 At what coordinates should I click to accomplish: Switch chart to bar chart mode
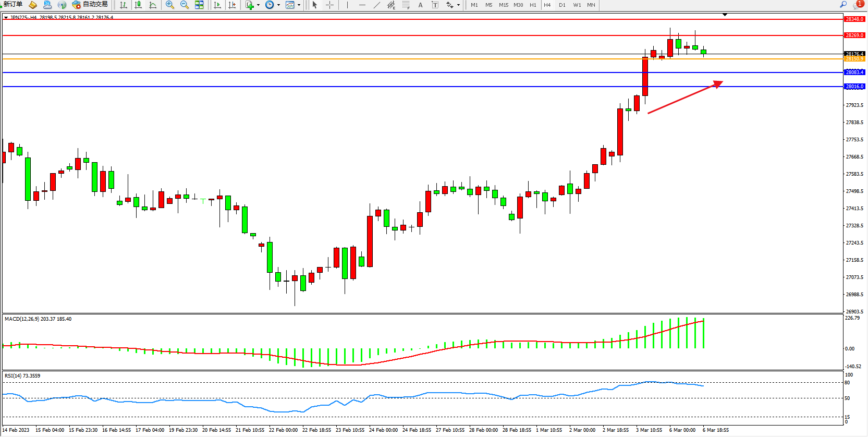click(124, 5)
